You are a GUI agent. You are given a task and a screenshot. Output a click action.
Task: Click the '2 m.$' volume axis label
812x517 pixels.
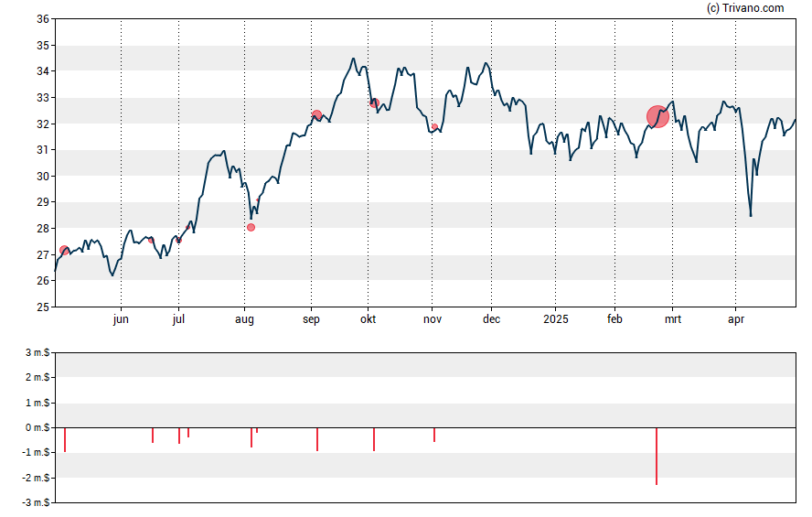[x=37, y=377]
